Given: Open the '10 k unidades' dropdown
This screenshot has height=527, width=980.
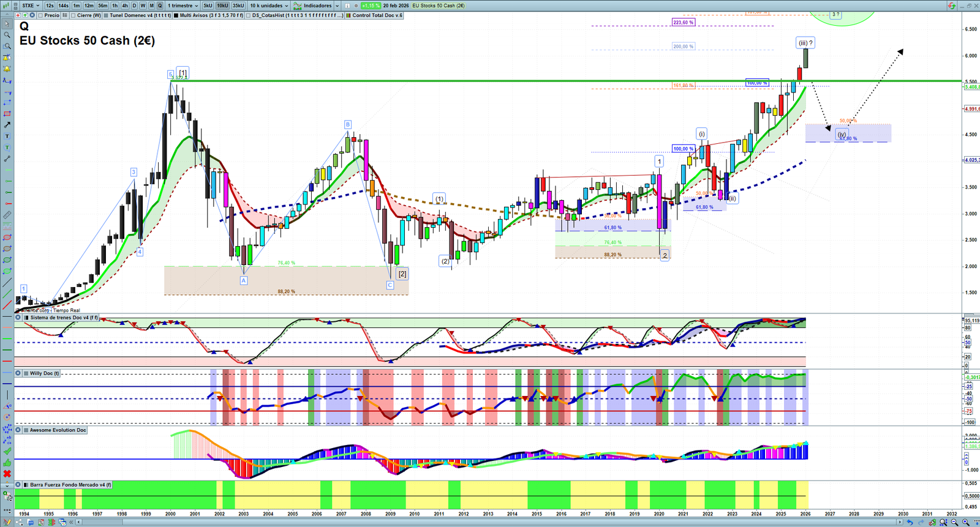Looking at the screenshot, I should tap(268, 6).
